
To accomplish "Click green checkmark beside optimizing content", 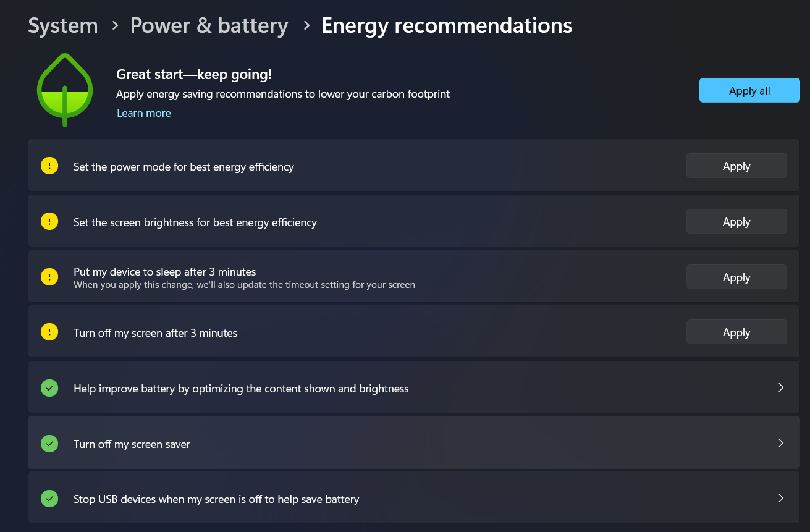I will [49, 388].
